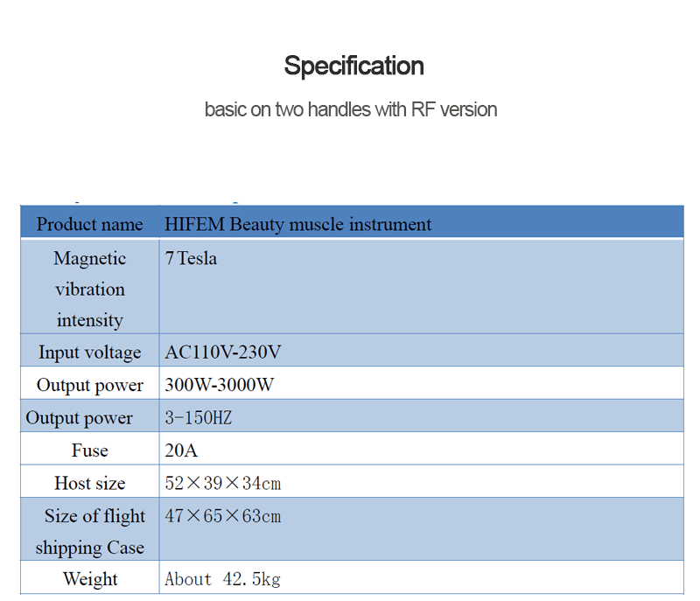
Task: Click the "Magnetic vibration intensity" label cell
Action: pos(89,289)
